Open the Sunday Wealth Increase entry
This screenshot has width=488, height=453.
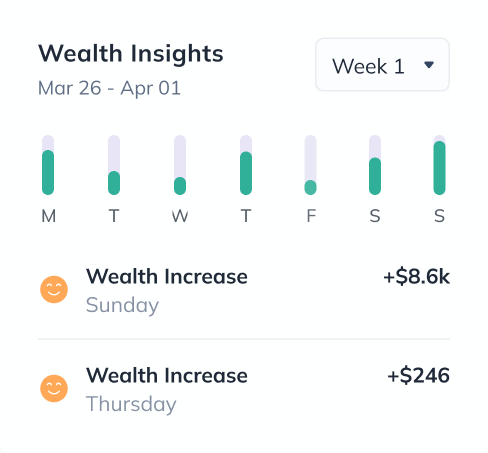(x=244, y=290)
